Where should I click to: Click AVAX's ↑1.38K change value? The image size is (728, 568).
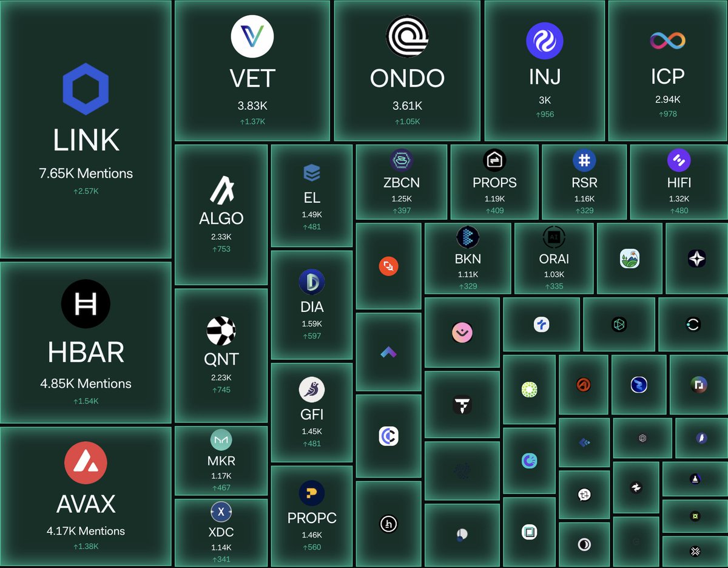click(x=86, y=547)
